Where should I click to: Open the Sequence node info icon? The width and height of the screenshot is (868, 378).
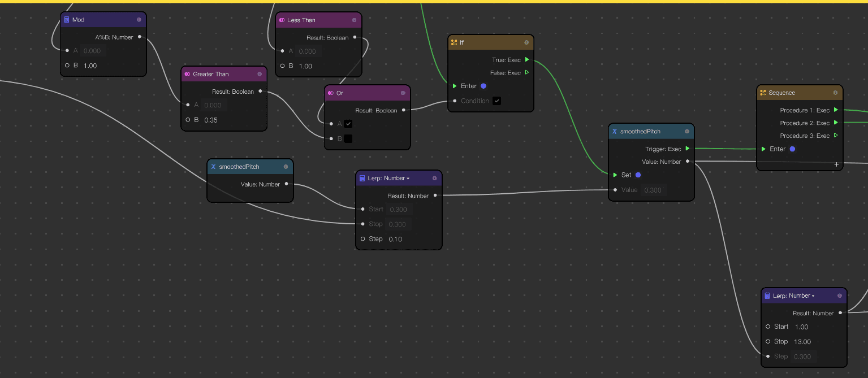pyautogui.click(x=835, y=93)
